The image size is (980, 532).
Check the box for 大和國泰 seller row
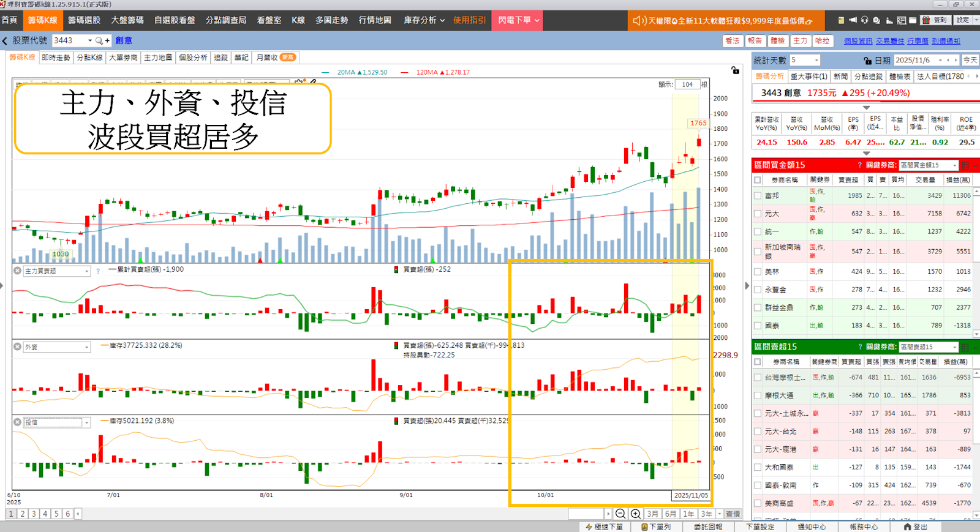(x=758, y=467)
